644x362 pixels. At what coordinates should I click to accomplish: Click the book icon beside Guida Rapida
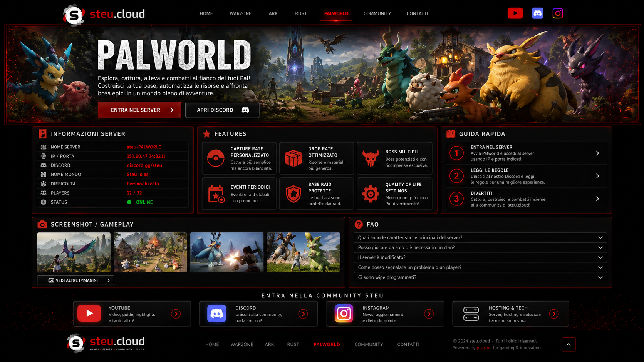click(x=451, y=134)
